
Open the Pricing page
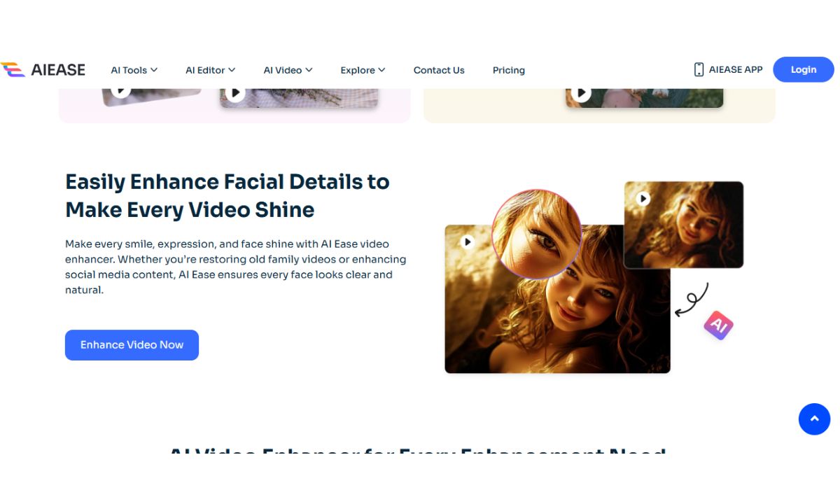point(508,70)
